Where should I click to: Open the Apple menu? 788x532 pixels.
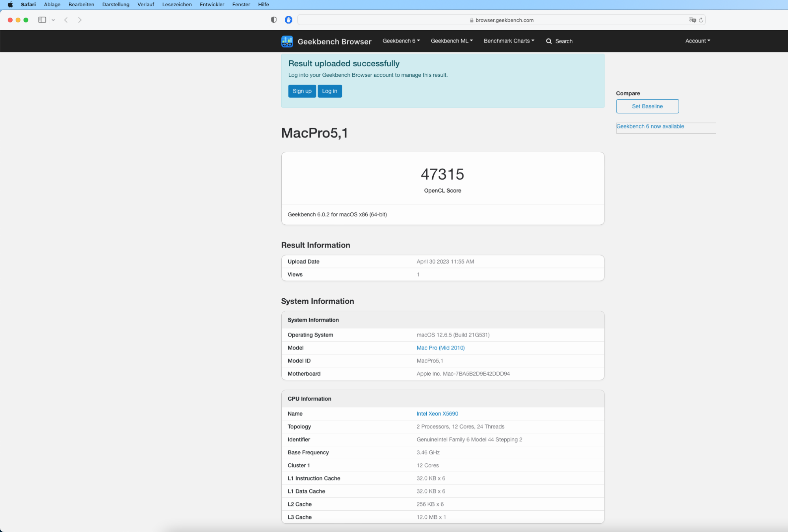point(10,5)
